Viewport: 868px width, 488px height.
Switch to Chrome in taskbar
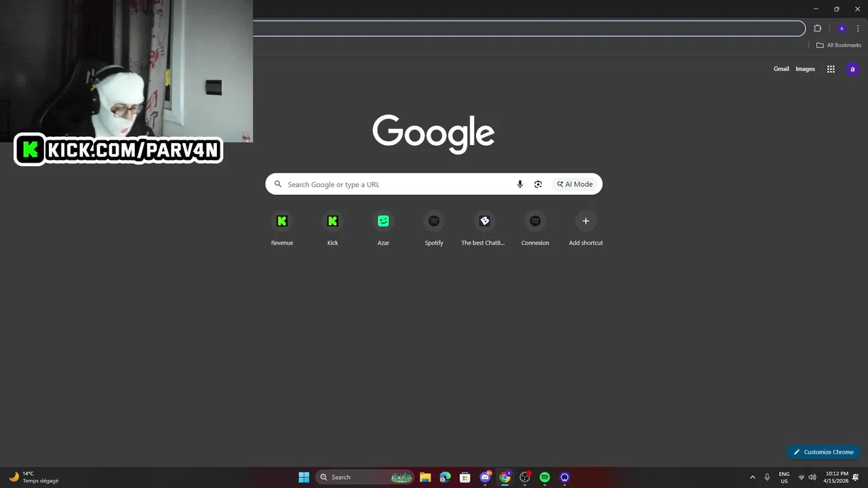(x=505, y=477)
